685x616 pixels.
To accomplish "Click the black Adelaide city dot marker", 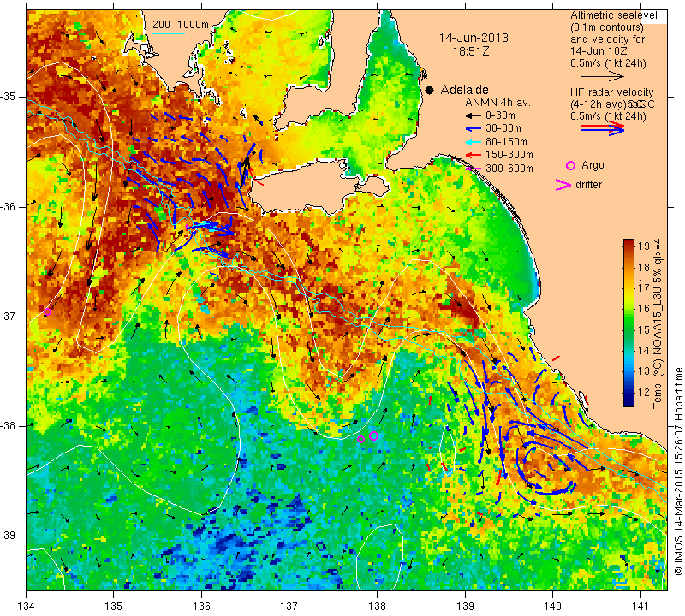I will pyautogui.click(x=430, y=91).
